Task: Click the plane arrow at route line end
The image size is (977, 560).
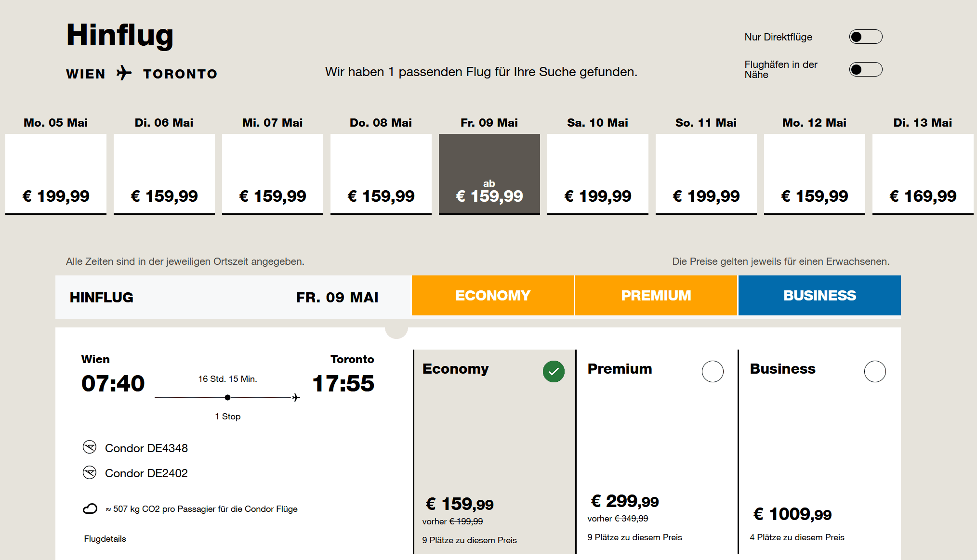Action: [296, 397]
